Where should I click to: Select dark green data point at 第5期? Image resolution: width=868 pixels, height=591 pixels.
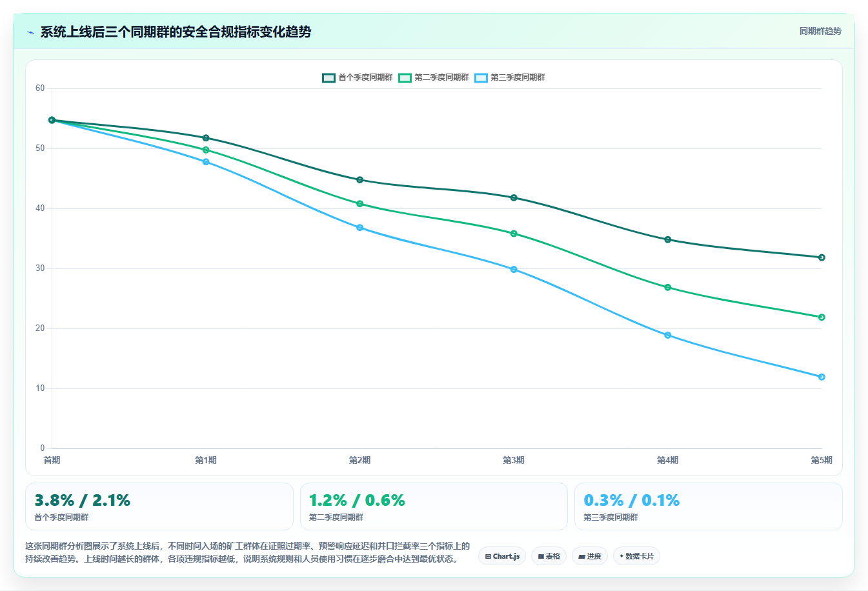point(822,257)
